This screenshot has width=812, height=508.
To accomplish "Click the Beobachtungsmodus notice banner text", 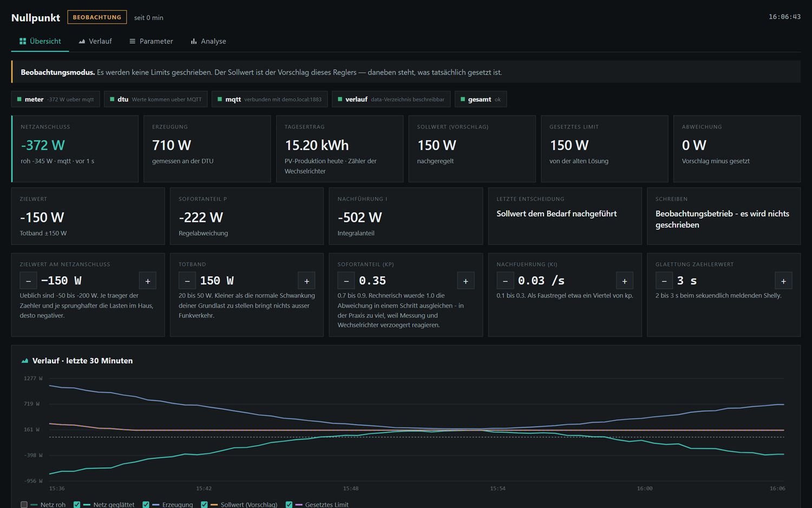I will [x=261, y=72].
